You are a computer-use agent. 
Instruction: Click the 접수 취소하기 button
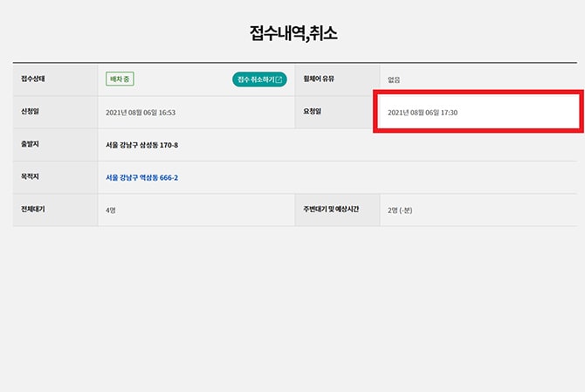tap(259, 79)
